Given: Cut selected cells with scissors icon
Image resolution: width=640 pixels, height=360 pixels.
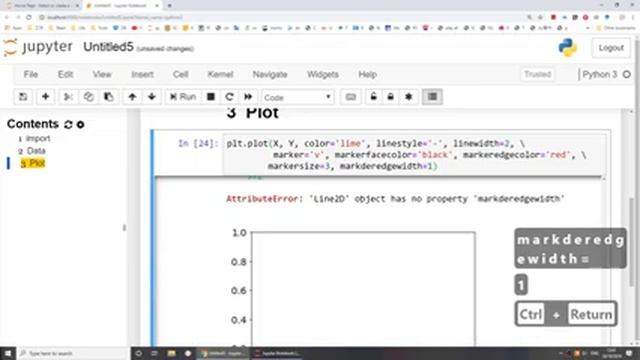Looking at the screenshot, I should tap(68, 97).
